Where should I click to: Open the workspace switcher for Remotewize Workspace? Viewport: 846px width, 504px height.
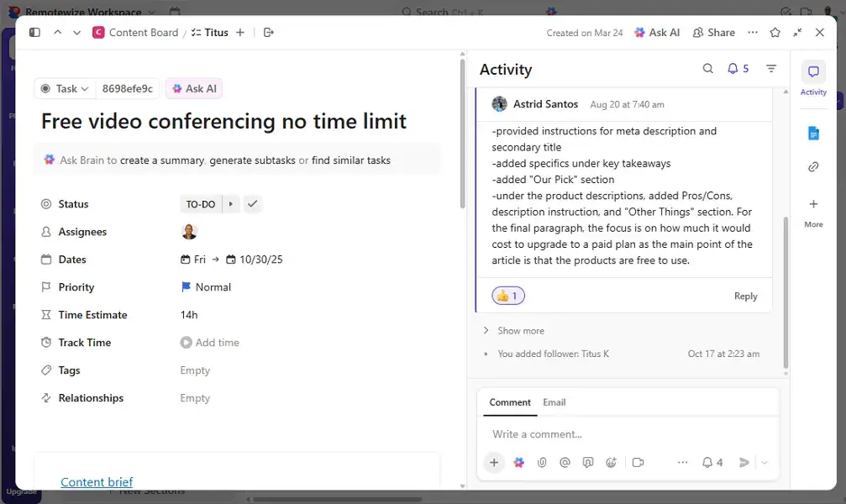point(82,12)
